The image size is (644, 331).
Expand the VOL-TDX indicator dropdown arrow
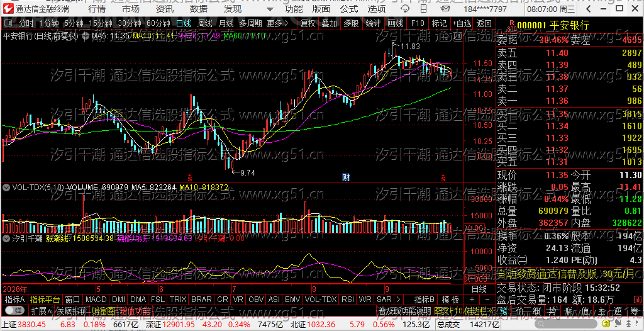coord(6,187)
